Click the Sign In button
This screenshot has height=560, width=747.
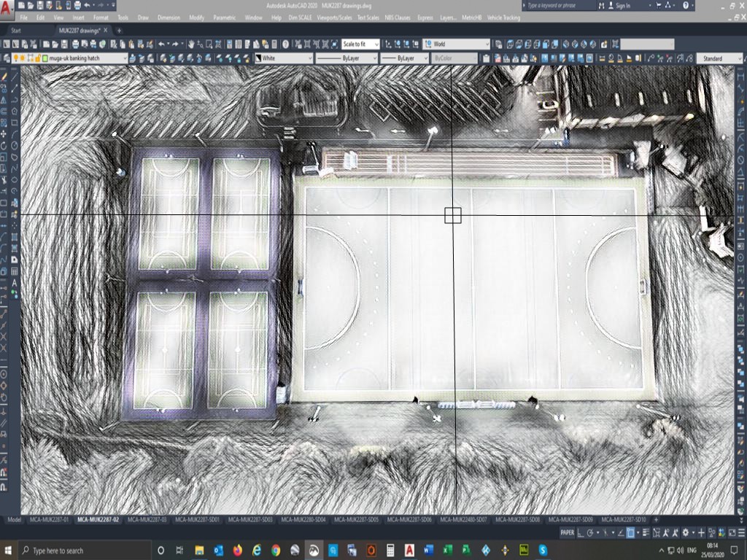click(x=623, y=6)
